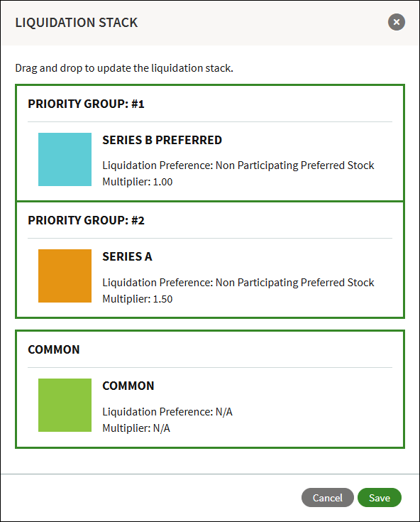Click the Save button
Viewport: 420px width, 522px height.
380,497
